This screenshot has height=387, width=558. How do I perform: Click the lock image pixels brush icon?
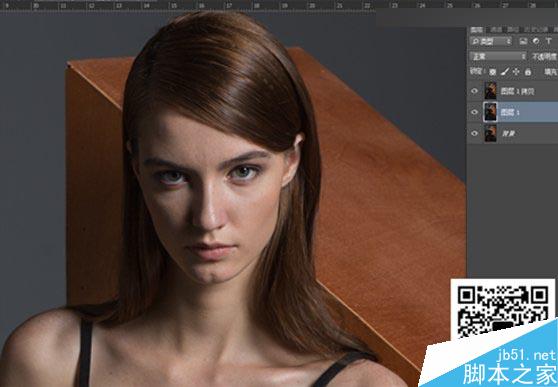click(504, 72)
